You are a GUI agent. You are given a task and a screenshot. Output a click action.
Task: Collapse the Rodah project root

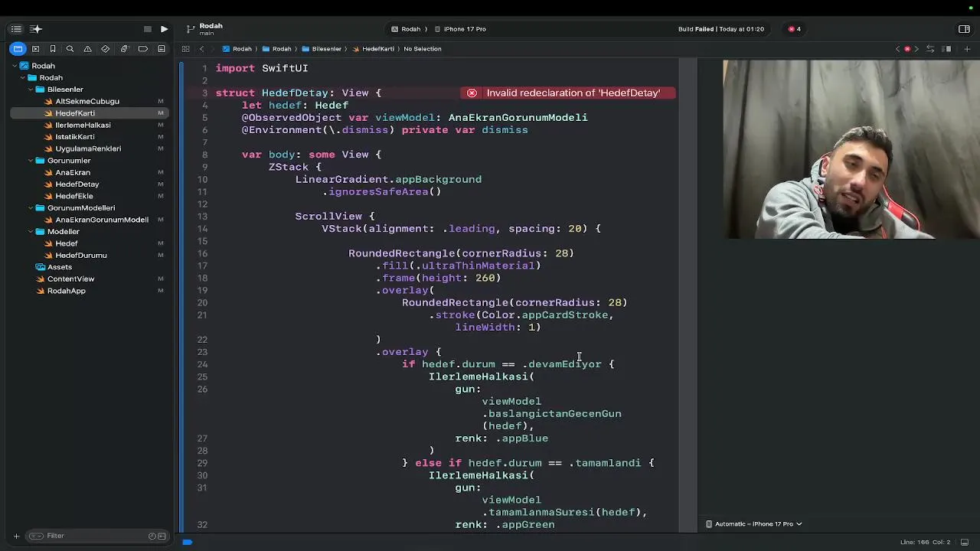pos(15,66)
